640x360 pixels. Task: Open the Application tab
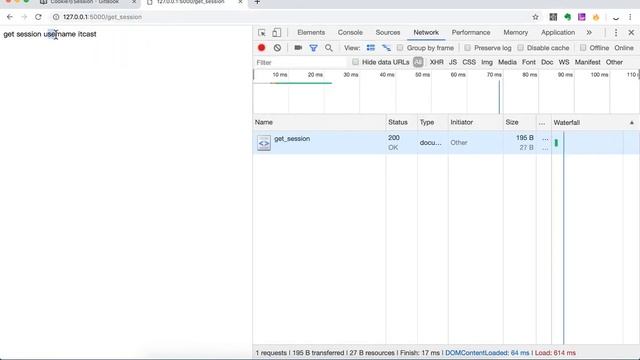(x=558, y=32)
